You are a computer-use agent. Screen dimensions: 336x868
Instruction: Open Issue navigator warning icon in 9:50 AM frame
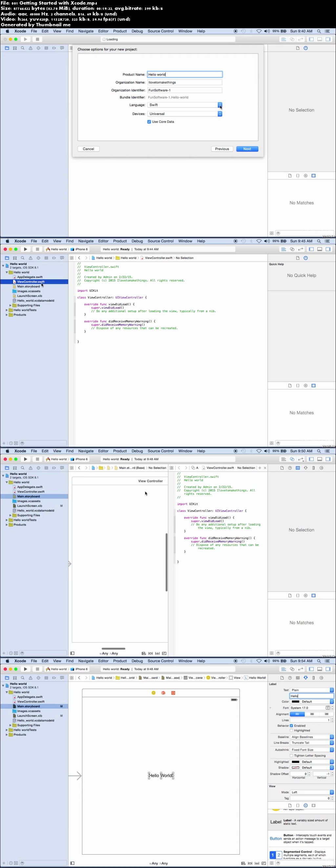(30, 468)
